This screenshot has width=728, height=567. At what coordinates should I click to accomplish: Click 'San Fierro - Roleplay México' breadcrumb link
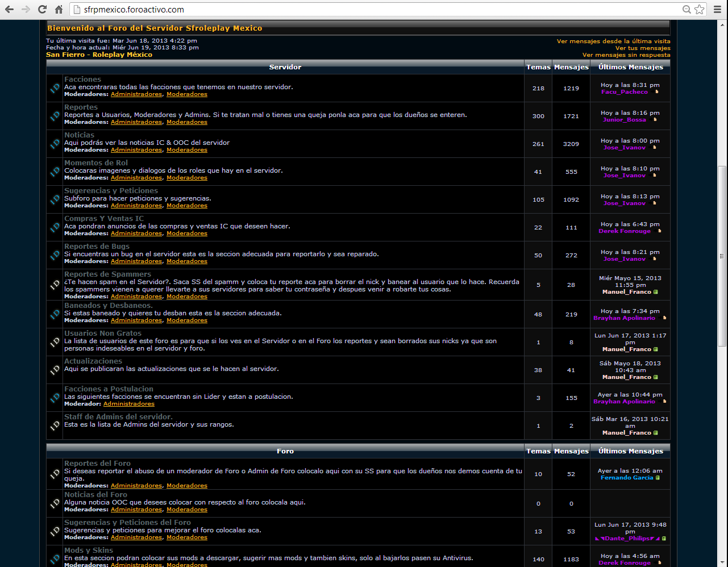[99, 55]
